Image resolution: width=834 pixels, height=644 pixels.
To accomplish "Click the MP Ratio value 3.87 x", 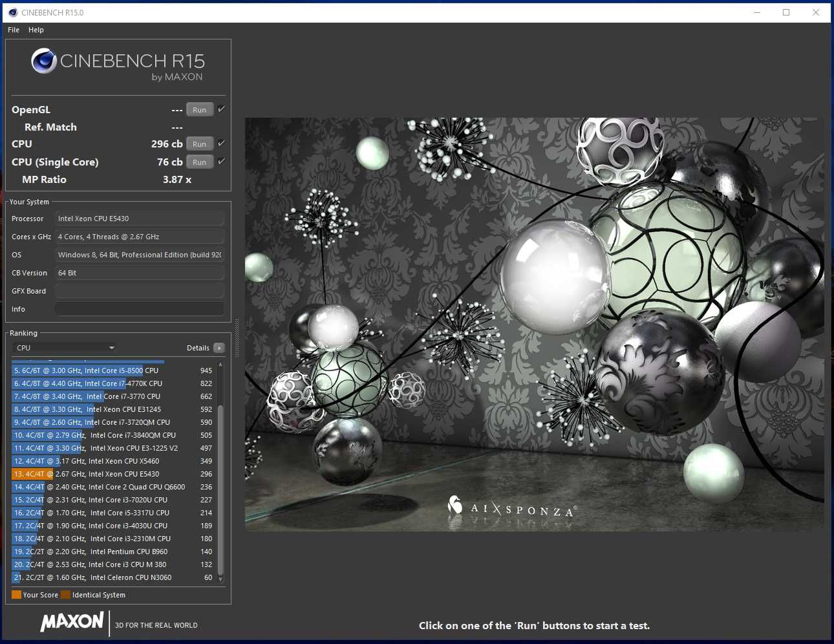I will coord(177,180).
